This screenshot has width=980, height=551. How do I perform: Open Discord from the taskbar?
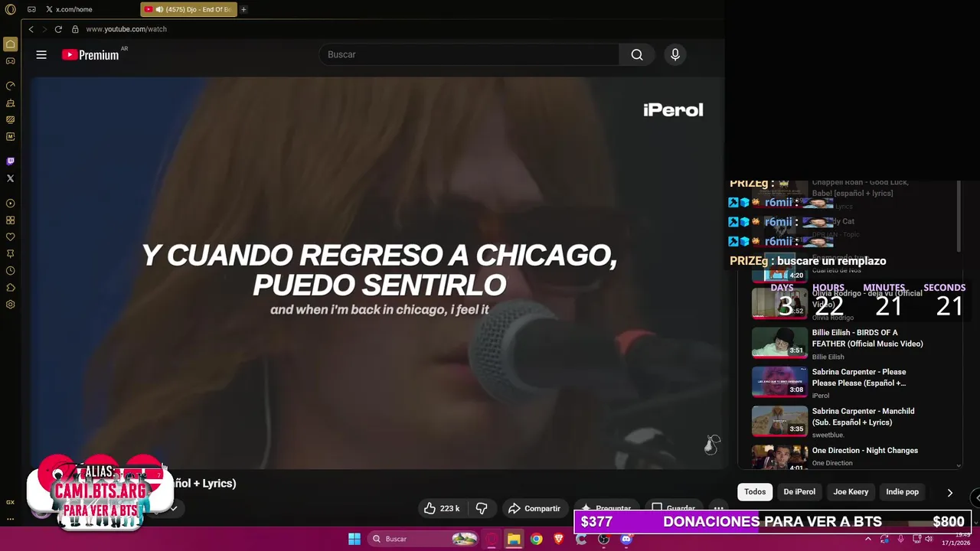pyautogui.click(x=626, y=539)
